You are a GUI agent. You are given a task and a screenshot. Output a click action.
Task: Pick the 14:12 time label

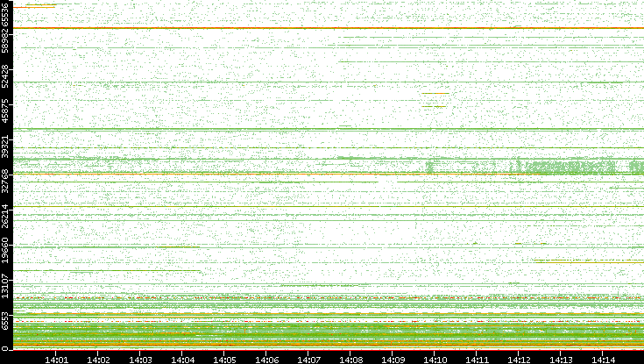click(519, 360)
